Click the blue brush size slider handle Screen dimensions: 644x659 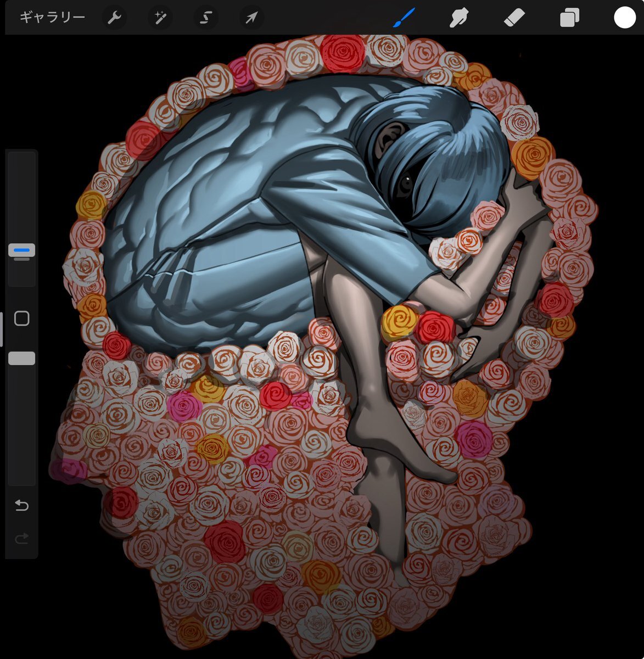click(22, 250)
